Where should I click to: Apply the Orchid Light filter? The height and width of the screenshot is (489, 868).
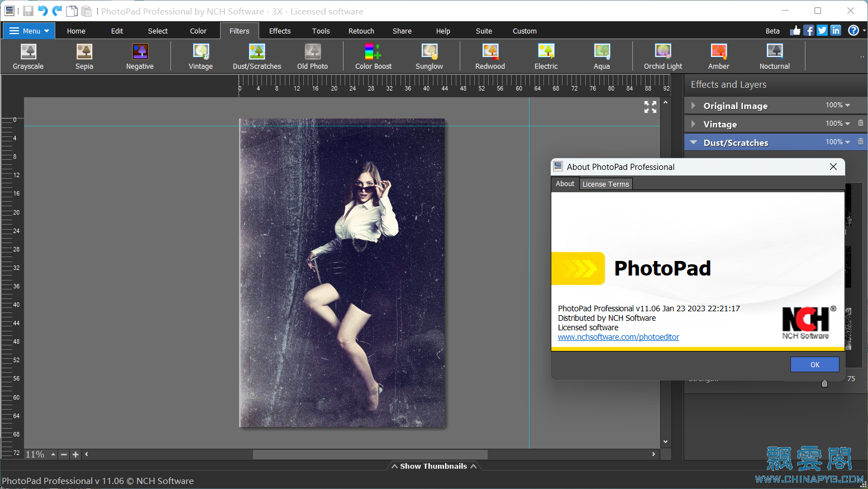(x=663, y=57)
